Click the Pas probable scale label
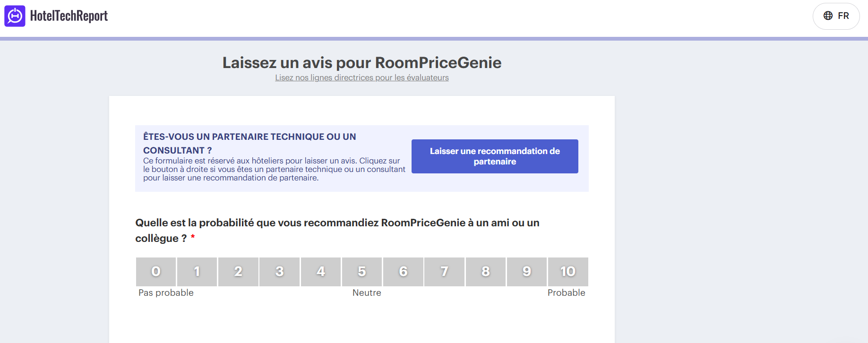Screen dimensions: 868x343 (166, 293)
